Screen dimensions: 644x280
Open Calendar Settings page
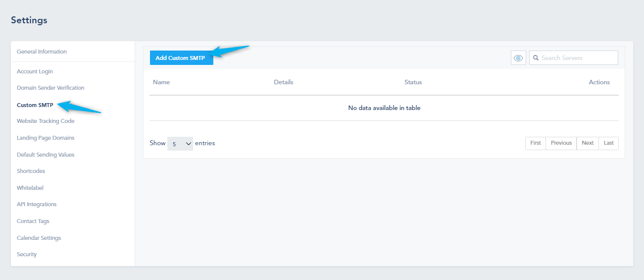coord(39,238)
